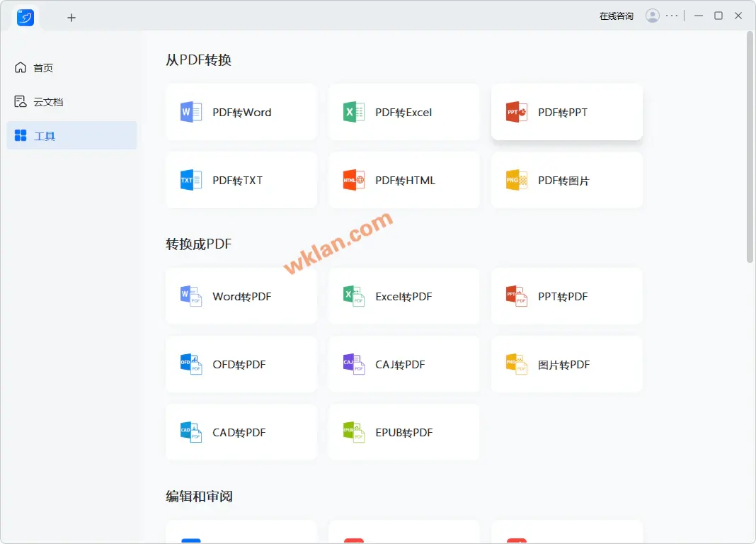Viewport: 756px width, 544px height.
Task: Close the application window
Action: [x=738, y=16]
